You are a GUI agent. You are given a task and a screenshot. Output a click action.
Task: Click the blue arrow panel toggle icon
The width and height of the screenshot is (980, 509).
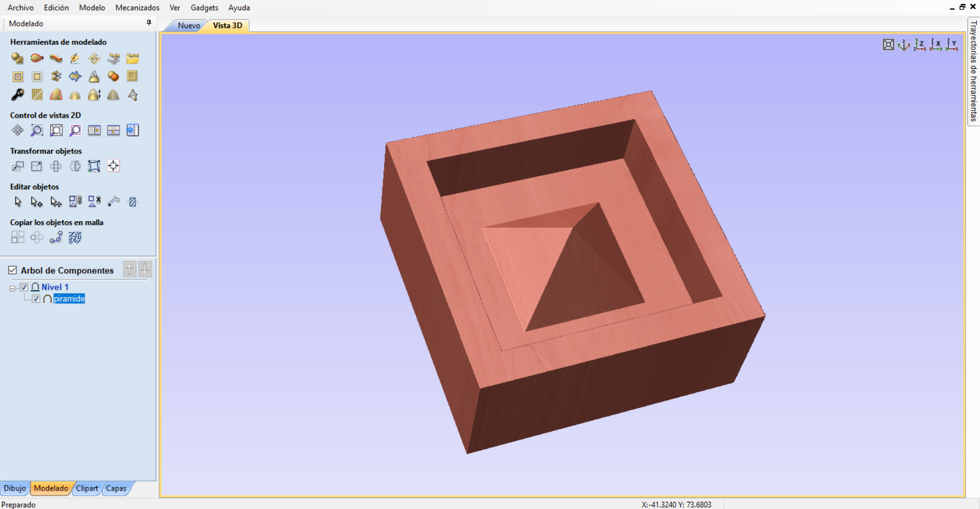coord(133,131)
